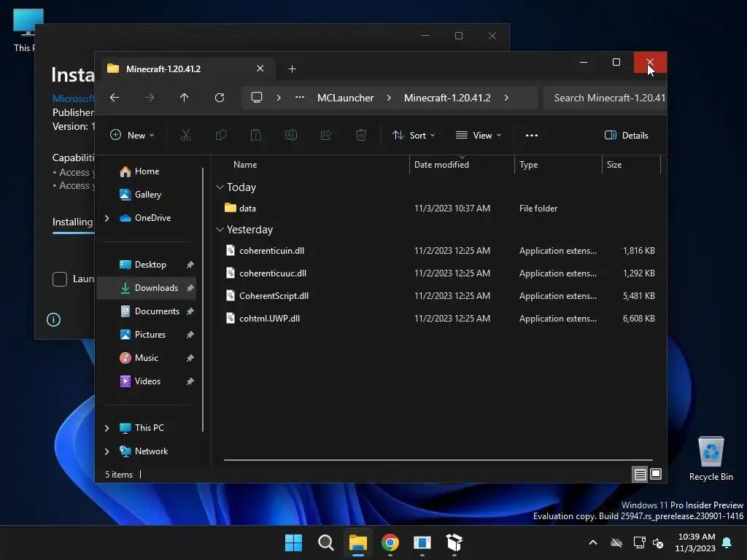Open the New dropdown
This screenshot has height=560, width=747.
[132, 135]
